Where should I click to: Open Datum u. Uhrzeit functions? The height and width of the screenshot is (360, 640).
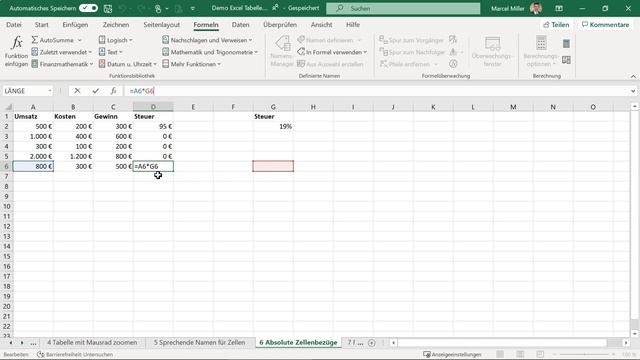point(128,64)
